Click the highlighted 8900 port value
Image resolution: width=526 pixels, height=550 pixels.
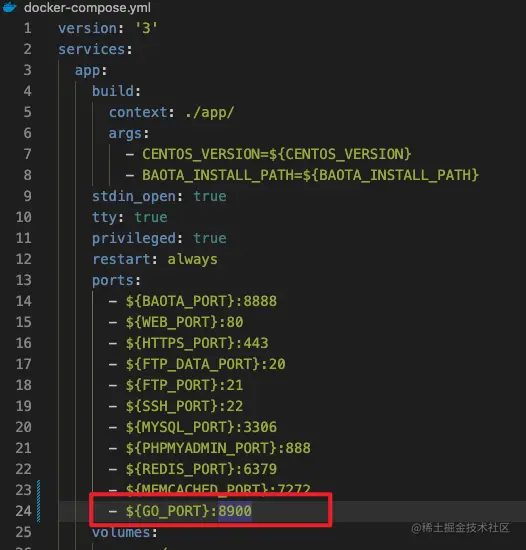235,511
